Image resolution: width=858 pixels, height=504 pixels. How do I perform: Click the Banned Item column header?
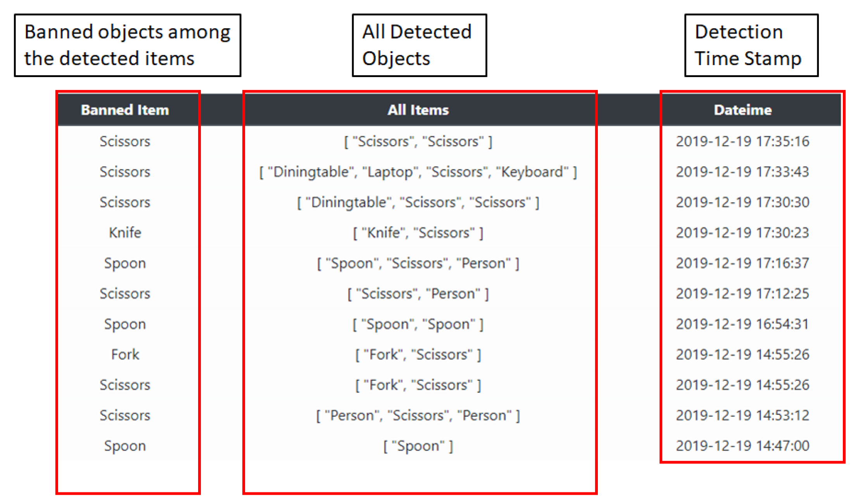[x=125, y=110]
